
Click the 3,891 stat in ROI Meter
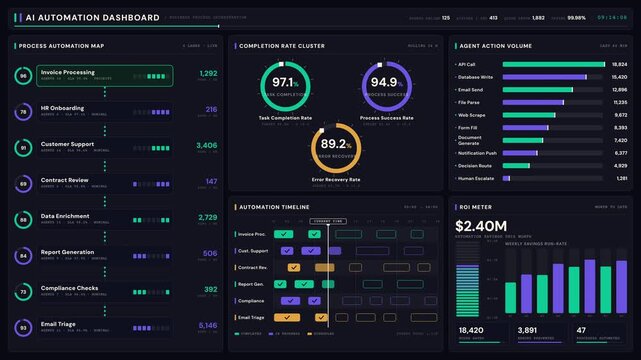[x=527, y=330]
